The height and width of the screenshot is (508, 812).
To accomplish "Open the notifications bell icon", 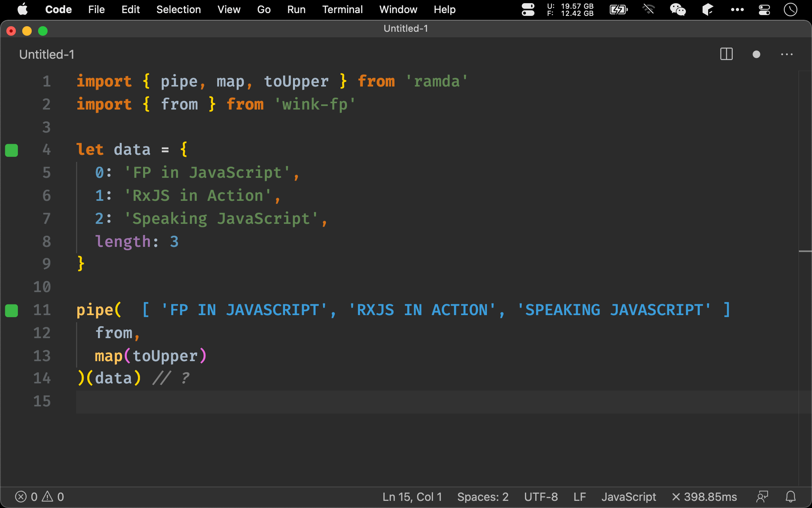I will coord(791,497).
